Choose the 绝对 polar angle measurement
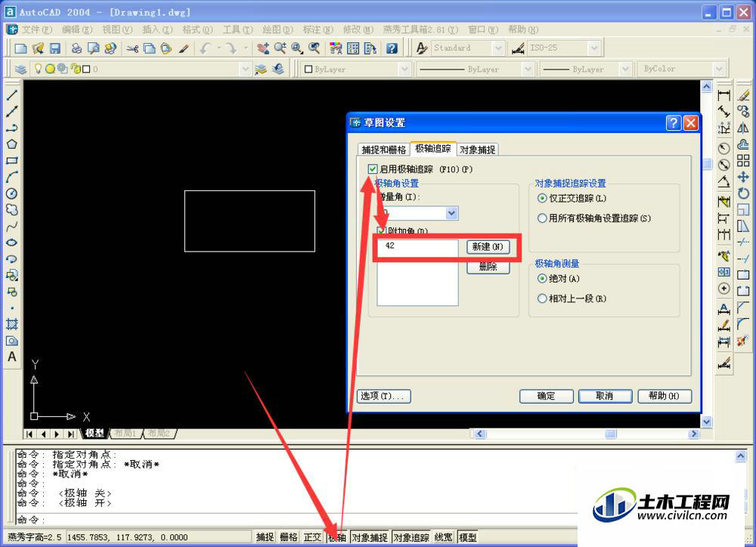Image resolution: width=756 pixels, height=547 pixels. 542,279
